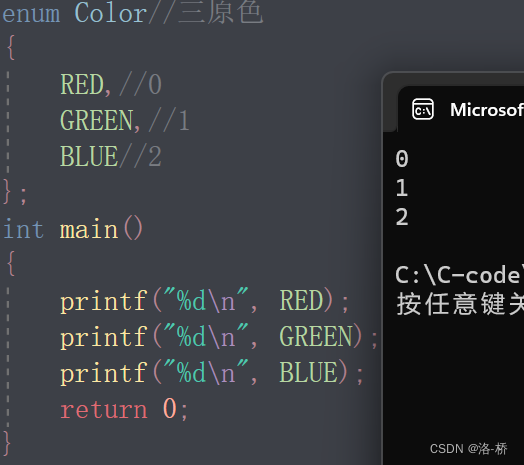Click the C:\C-code path in console
This screenshot has width=524, height=465.
[459, 275]
